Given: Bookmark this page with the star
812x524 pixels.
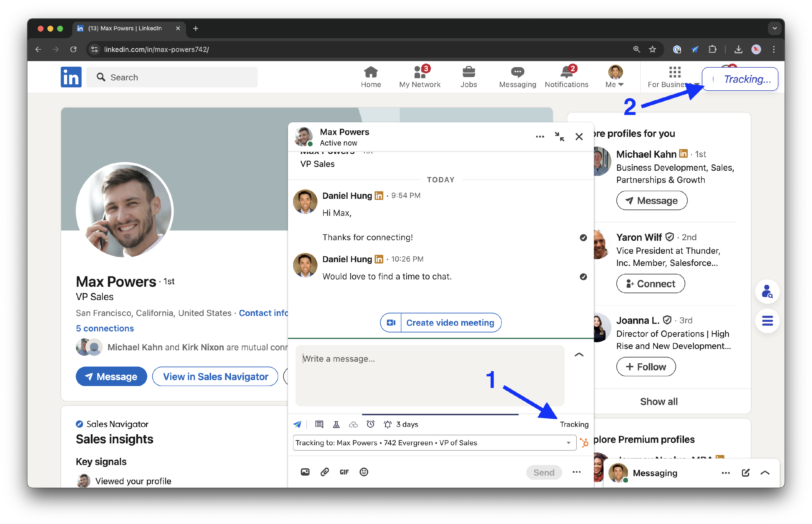Looking at the screenshot, I should (652, 49).
